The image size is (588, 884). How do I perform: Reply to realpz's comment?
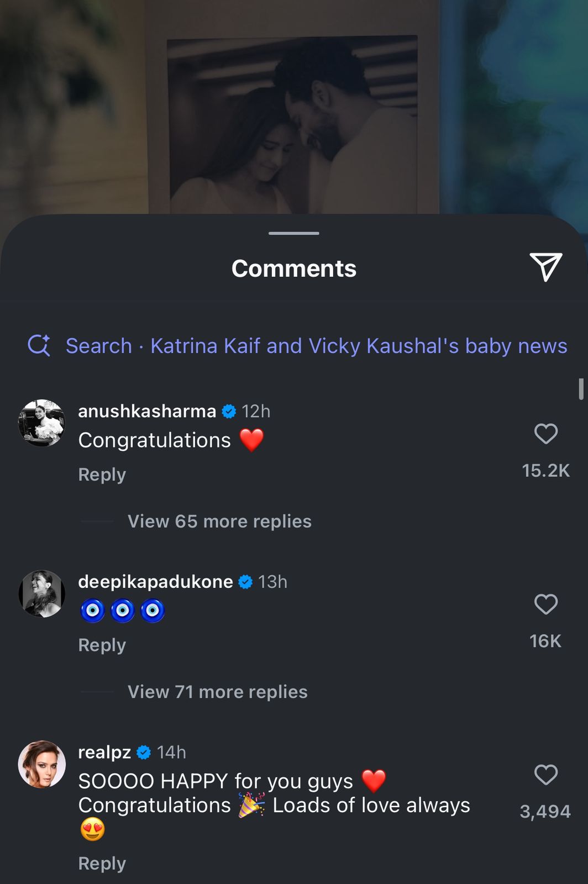(x=102, y=863)
